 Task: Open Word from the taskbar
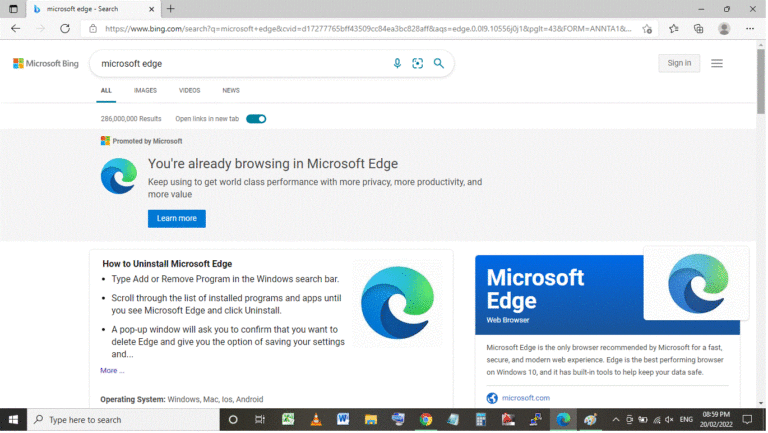click(x=343, y=419)
